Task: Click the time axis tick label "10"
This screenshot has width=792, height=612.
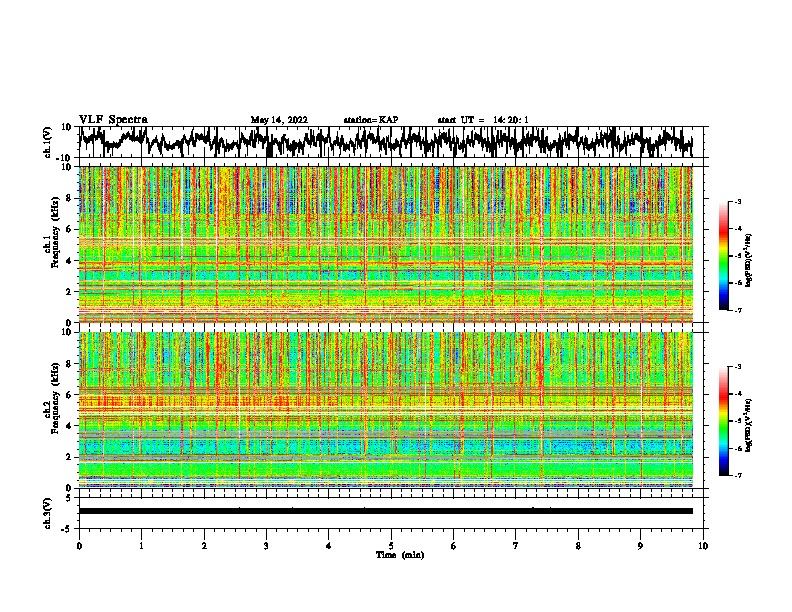Action: click(703, 546)
